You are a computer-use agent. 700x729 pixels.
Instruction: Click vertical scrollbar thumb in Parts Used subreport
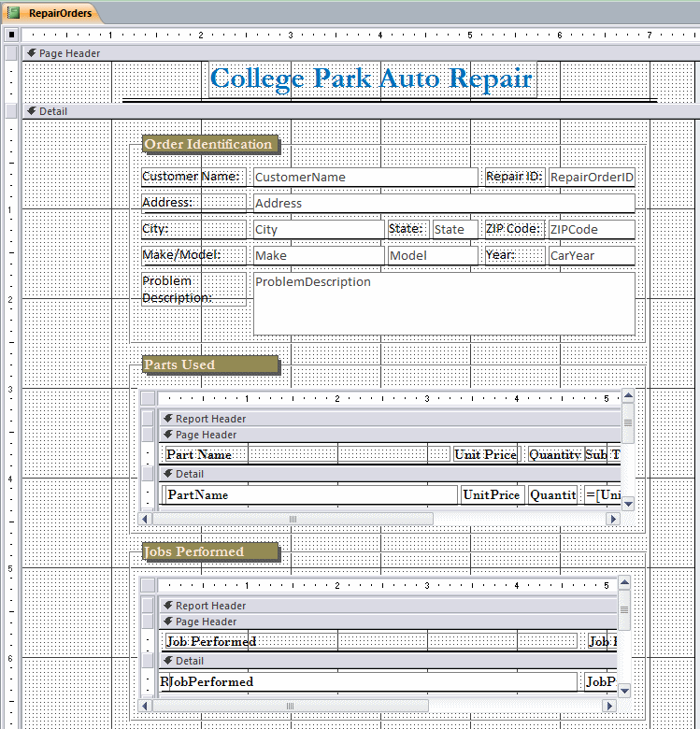point(628,423)
